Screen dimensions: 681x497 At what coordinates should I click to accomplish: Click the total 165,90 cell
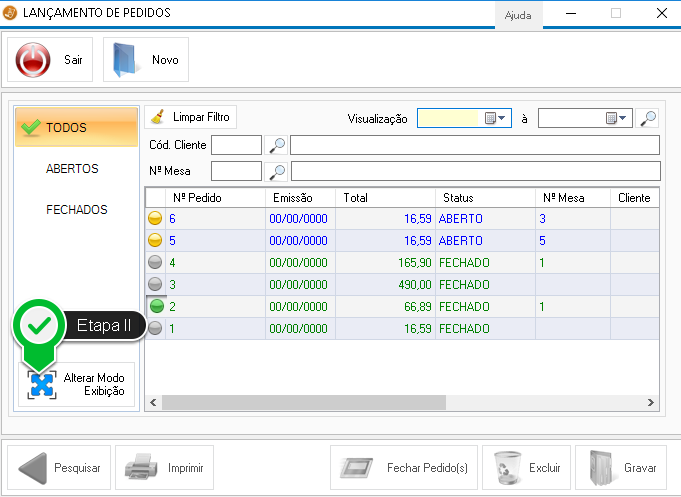coord(385,262)
